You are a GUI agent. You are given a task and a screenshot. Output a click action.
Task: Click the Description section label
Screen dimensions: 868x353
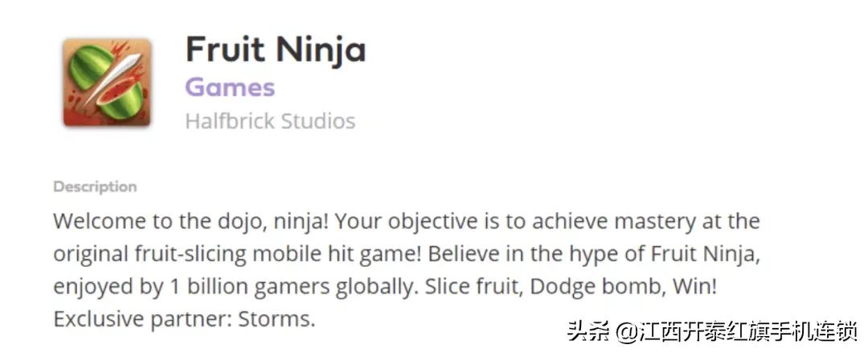click(x=95, y=187)
